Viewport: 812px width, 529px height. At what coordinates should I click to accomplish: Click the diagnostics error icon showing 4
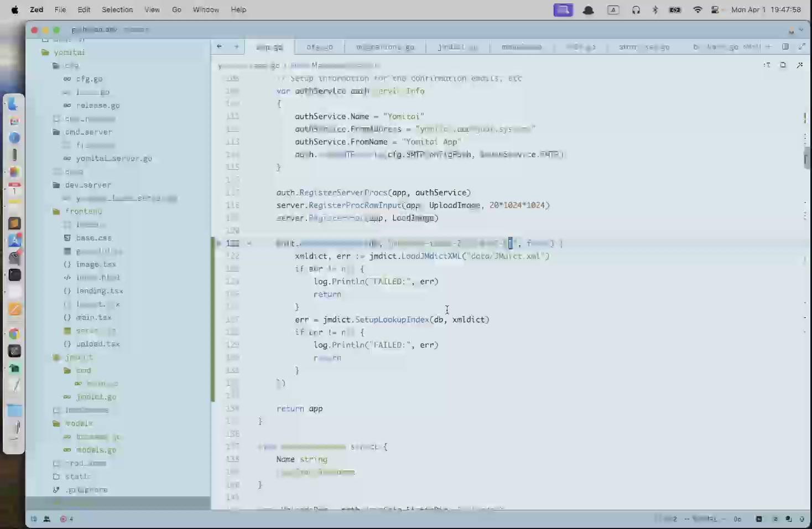point(66,519)
